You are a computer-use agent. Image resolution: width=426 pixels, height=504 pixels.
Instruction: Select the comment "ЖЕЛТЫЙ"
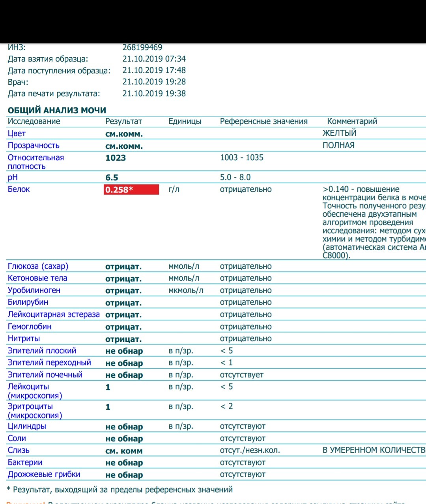pyautogui.click(x=339, y=133)
